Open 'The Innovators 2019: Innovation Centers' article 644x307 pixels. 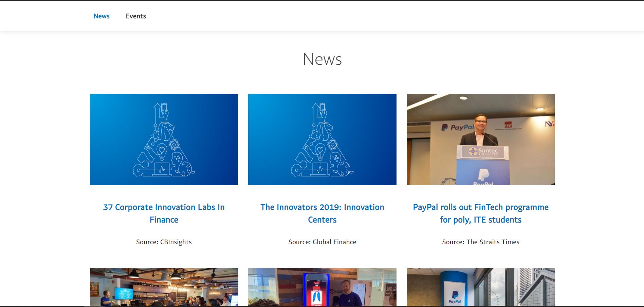(x=322, y=213)
